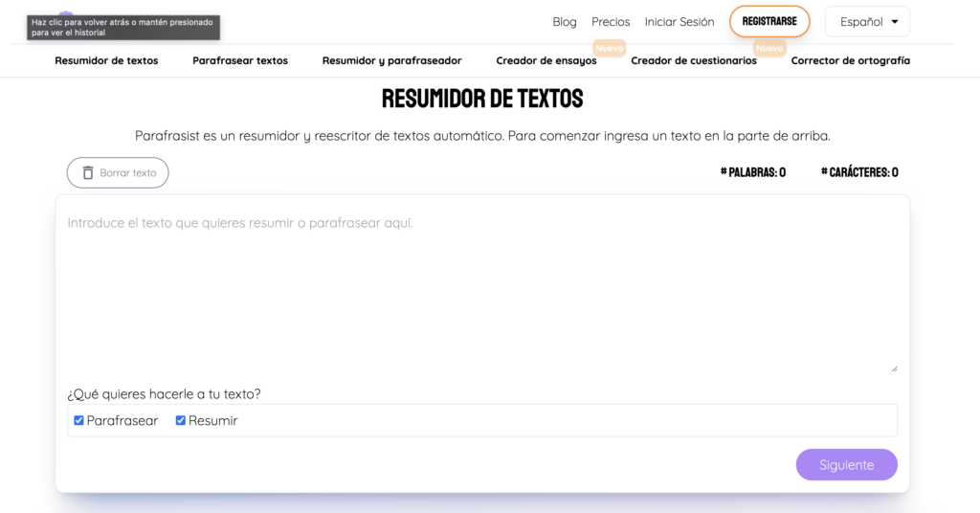The image size is (980, 513).
Task: Click the RESUMIDOR DE TEXTOS heading
Action: (482, 99)
